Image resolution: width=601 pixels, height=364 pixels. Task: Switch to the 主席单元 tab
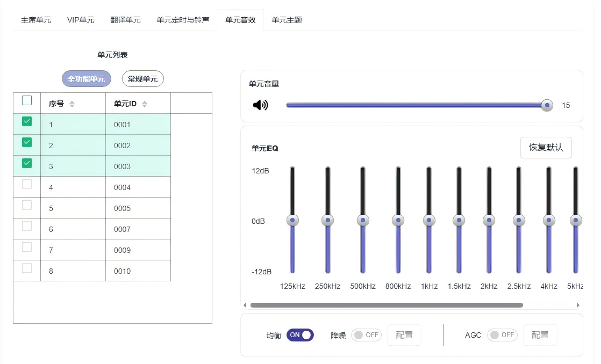click(36, 19)
